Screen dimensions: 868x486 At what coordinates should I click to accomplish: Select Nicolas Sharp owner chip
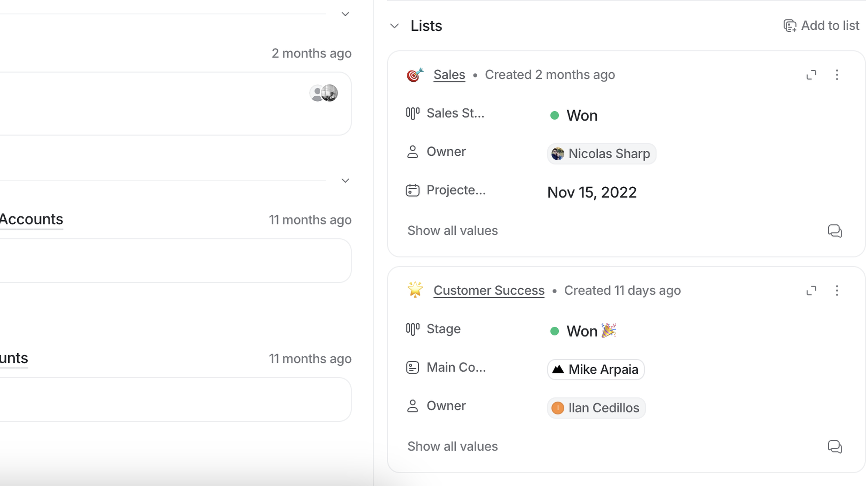point(601,154)
